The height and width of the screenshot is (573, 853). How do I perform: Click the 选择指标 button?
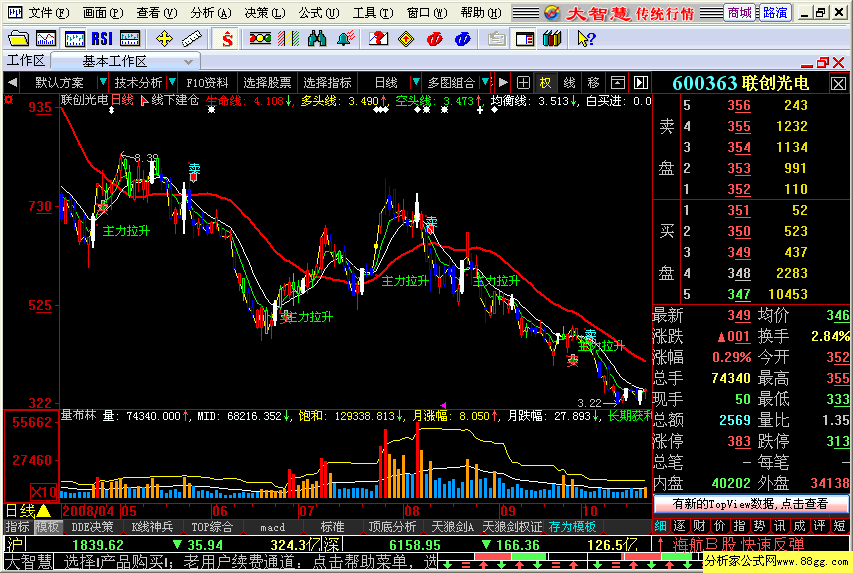tap(327, 83)
